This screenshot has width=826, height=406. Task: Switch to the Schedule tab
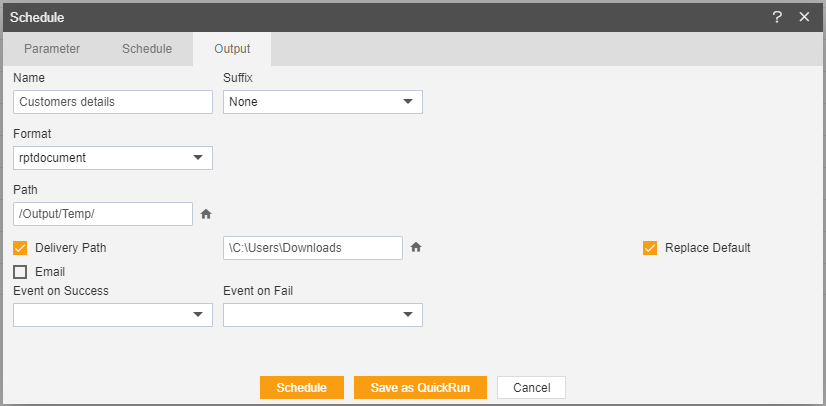pos(147,49)
